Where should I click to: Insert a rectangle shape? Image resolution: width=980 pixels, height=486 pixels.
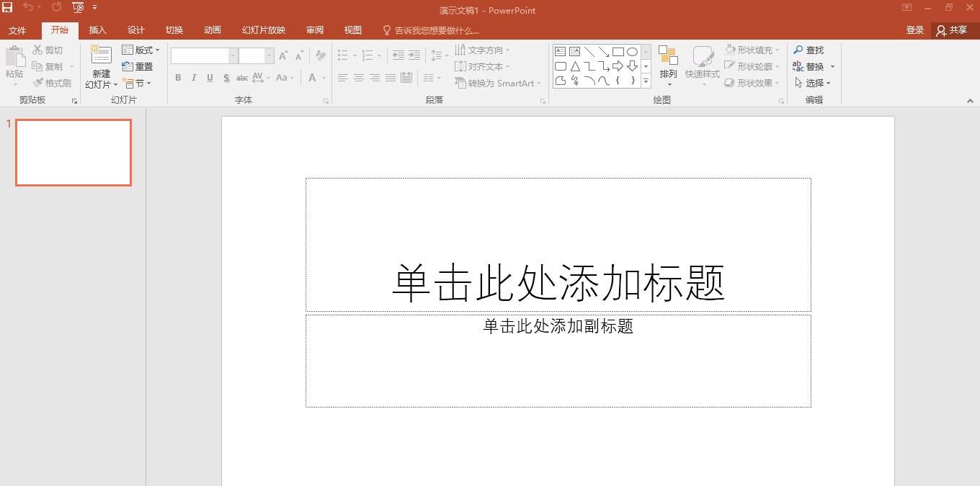618,50
